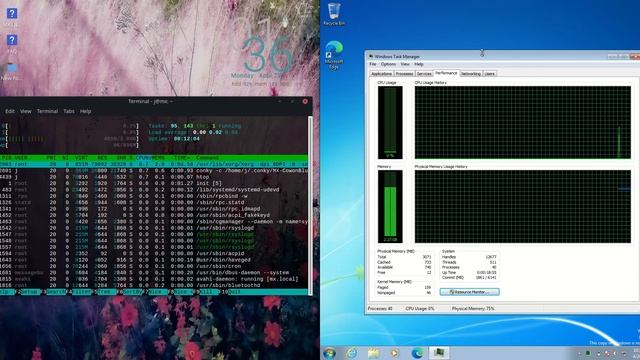
Task: Click the Resource Monitor button
Action: click(469, 292)
